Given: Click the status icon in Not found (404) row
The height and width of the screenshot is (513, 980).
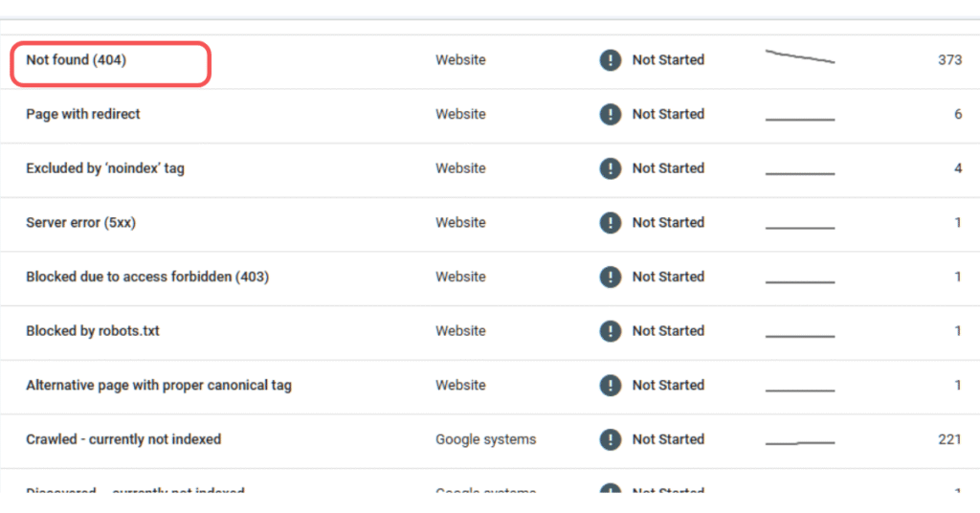Looking at the screenshot, I should click(610, 60).
